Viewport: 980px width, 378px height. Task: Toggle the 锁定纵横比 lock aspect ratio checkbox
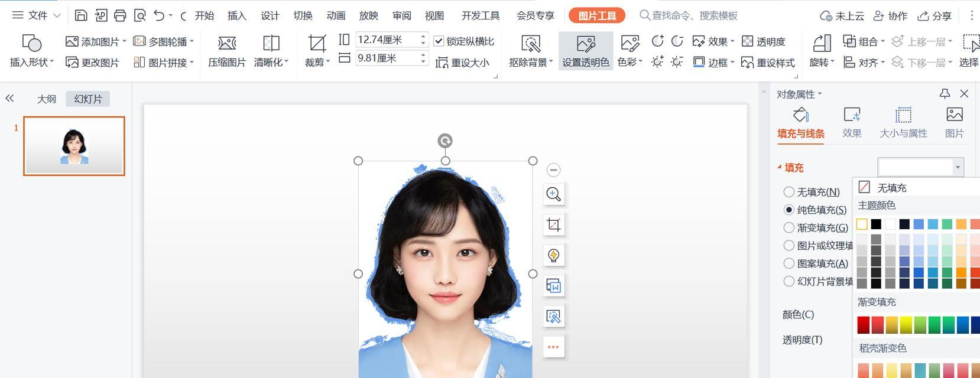point(439,41)
